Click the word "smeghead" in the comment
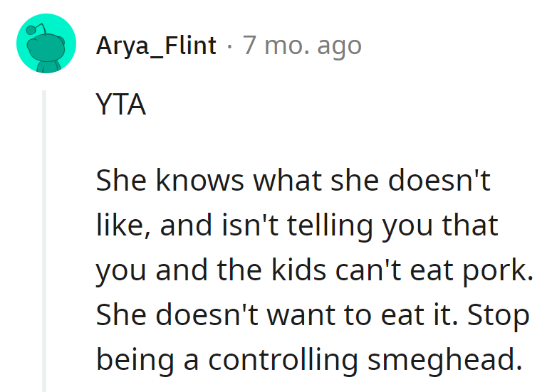 tap(441, 360)
